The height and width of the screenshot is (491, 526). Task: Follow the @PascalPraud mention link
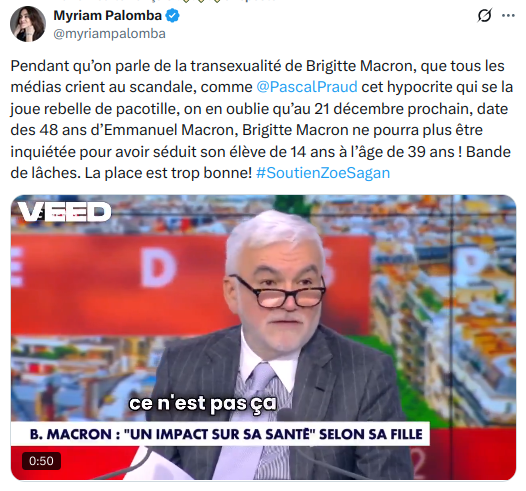[307, 87]
